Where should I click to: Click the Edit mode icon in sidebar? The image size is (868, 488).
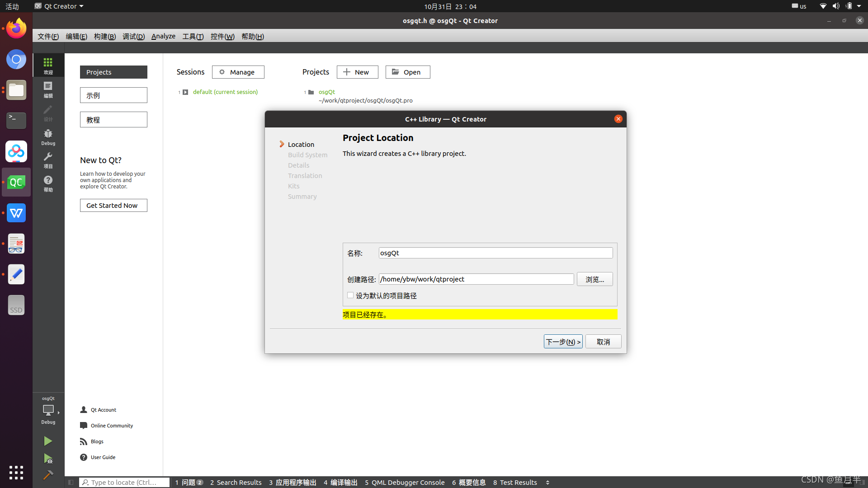click(47, 89)
